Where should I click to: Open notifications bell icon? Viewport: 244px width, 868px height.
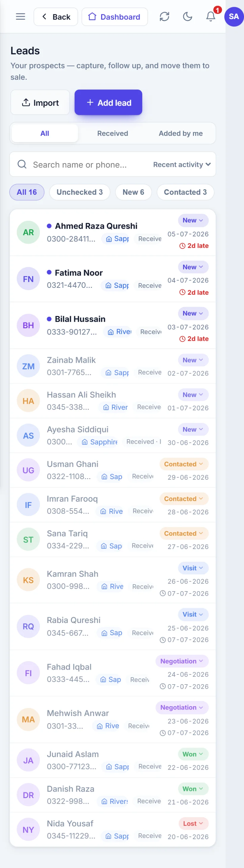point(211,17)
